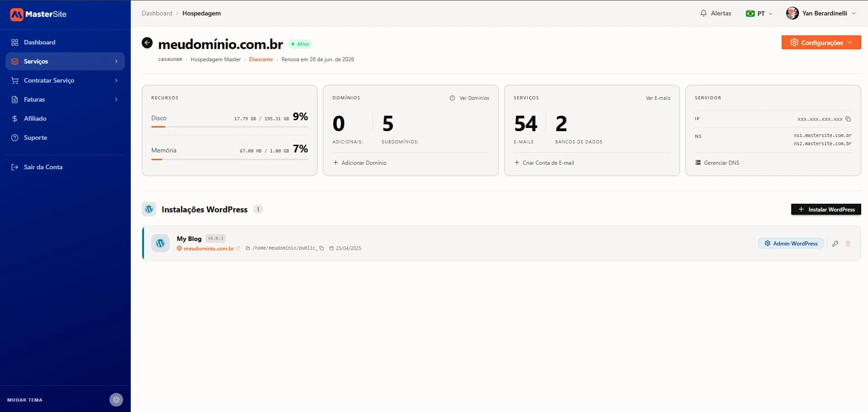The width and height of the screenshot is (868, 412).
Task: Click the installations count badge 1
Action: [x=258, y=209]
